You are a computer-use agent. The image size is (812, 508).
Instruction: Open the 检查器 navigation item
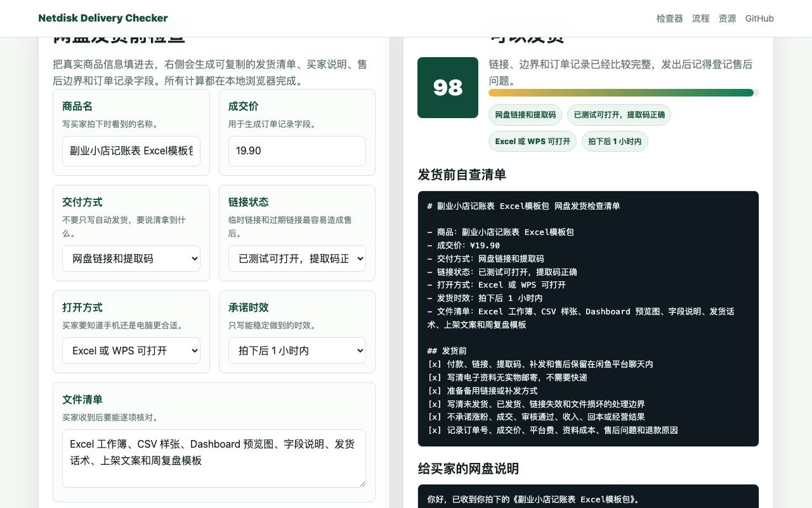click(669, 18)
